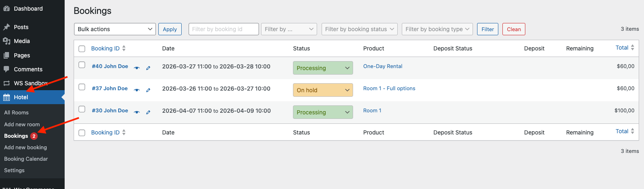Open Booking Calendar in the Hotel submenu
This screenshot has height=189, width=644.
click(x=26, y=159)
